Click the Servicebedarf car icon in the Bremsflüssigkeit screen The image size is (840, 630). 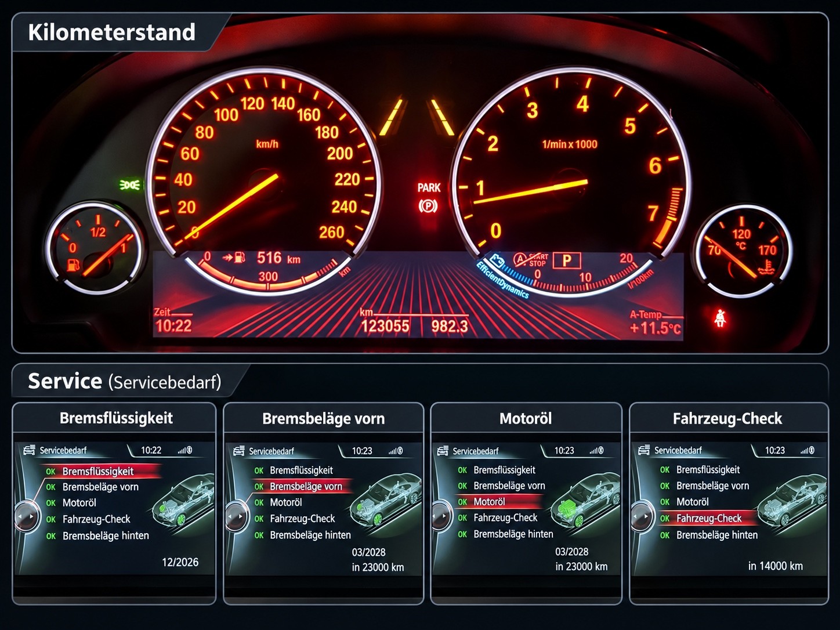point(29,450)
